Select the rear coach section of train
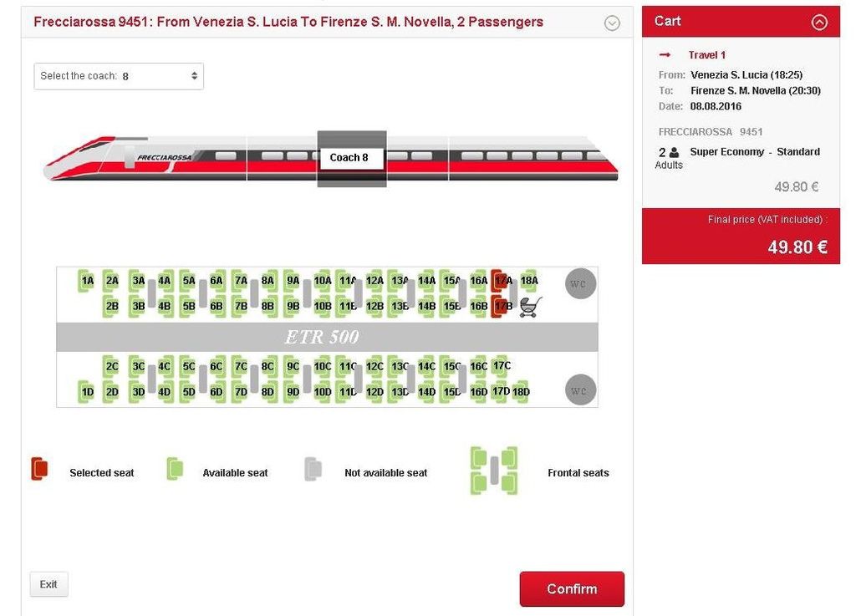This screenshot has width=856, height=616. pyautogui.click(x=532, y=158)
